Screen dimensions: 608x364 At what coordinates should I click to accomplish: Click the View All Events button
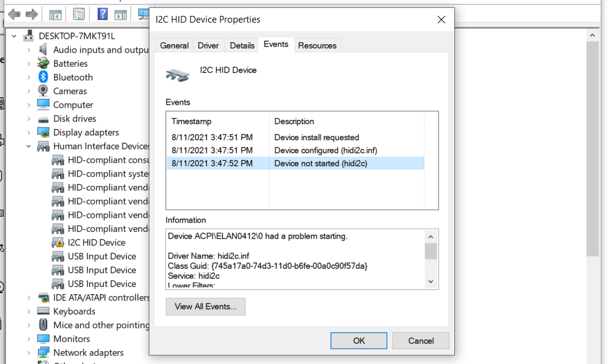(x=206, y=306)
